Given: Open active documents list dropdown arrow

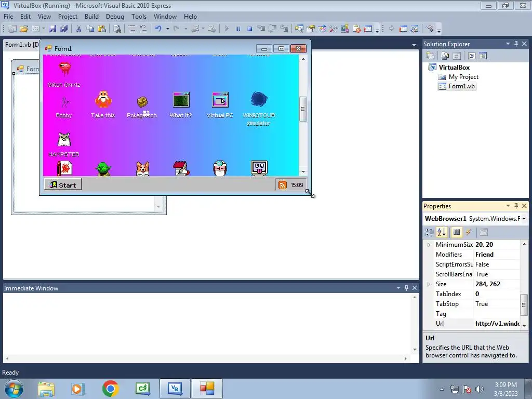Looking at the screenshot, I should click(414, 45).
